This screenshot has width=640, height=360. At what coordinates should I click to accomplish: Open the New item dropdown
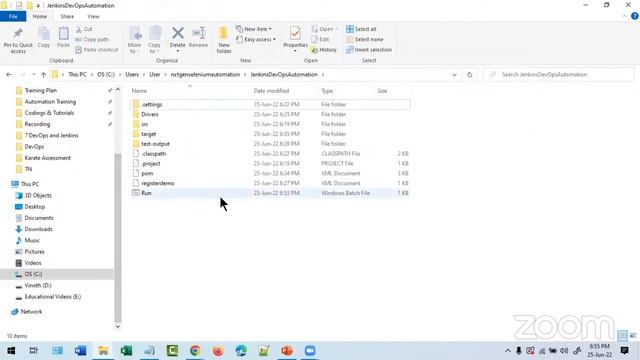coord(254,29)
